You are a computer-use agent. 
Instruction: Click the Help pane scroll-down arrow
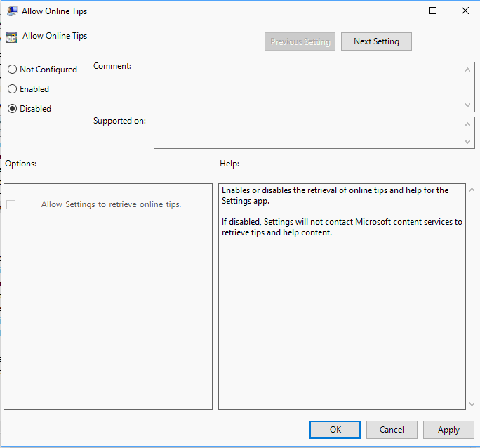tap(470, 404)
